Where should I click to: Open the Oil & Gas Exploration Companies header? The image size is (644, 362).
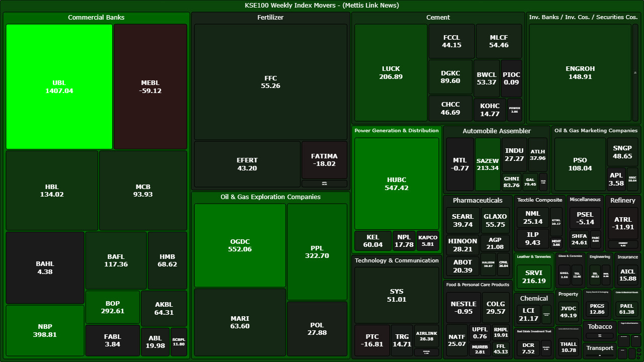click(x=271, y=197)
